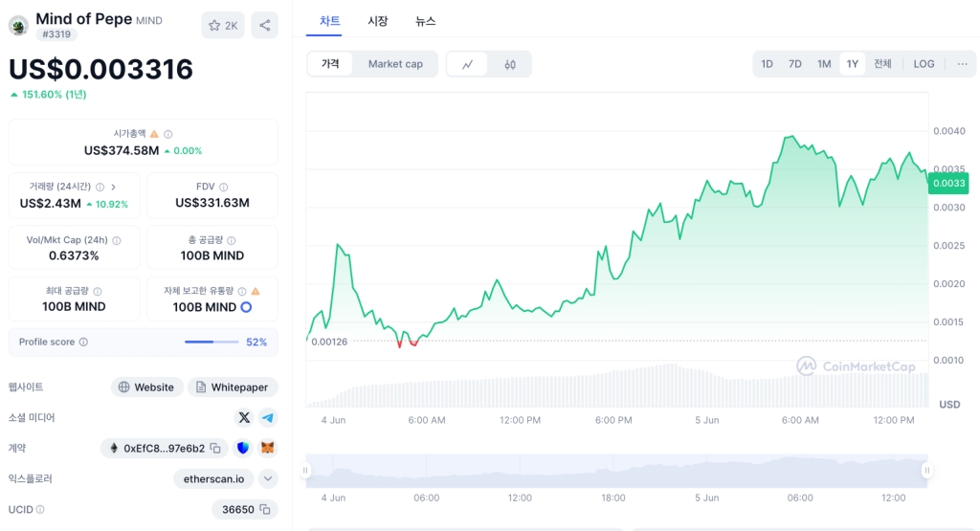Click market cap warning triangle icon

click(x=154, y=134)
